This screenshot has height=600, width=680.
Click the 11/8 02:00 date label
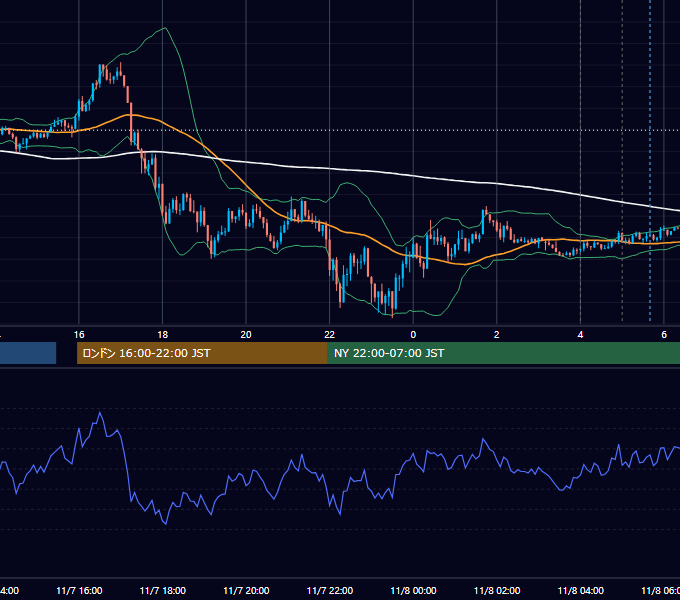(x=497, y=590)
